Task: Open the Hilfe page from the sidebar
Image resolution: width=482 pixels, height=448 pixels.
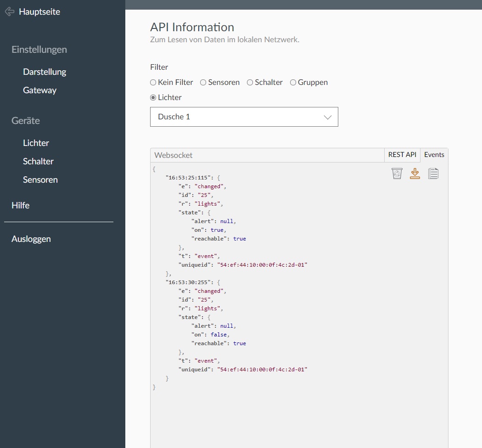Action: [x=21, y=205]
